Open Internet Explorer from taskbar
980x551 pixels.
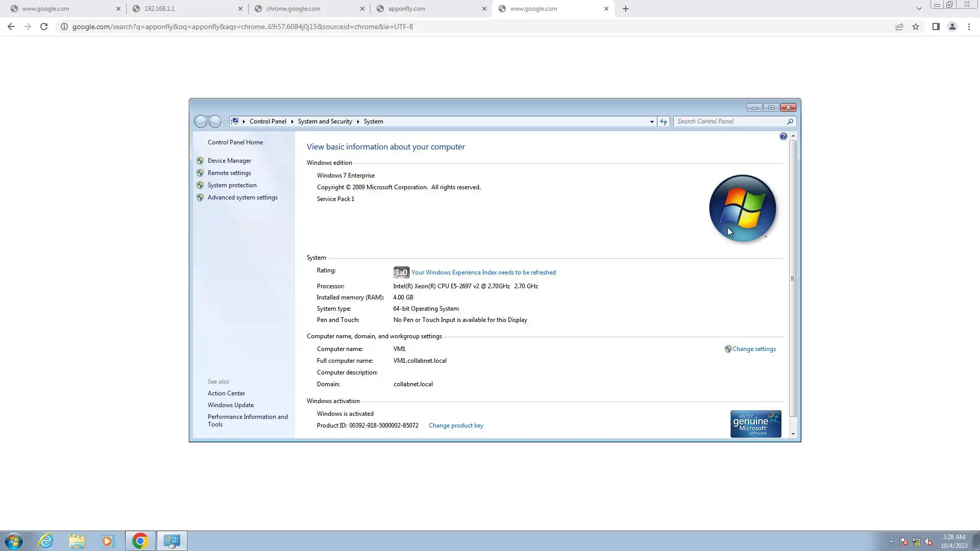coord(46,541)
